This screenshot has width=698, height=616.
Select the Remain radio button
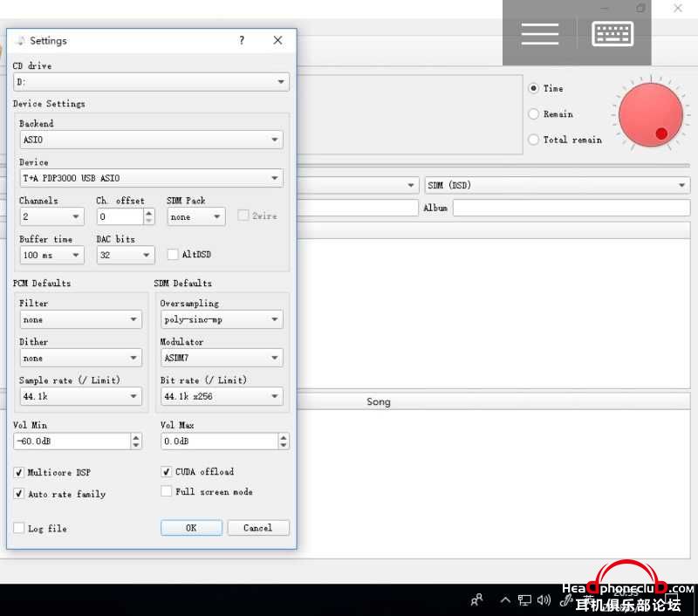coord(533,114)
